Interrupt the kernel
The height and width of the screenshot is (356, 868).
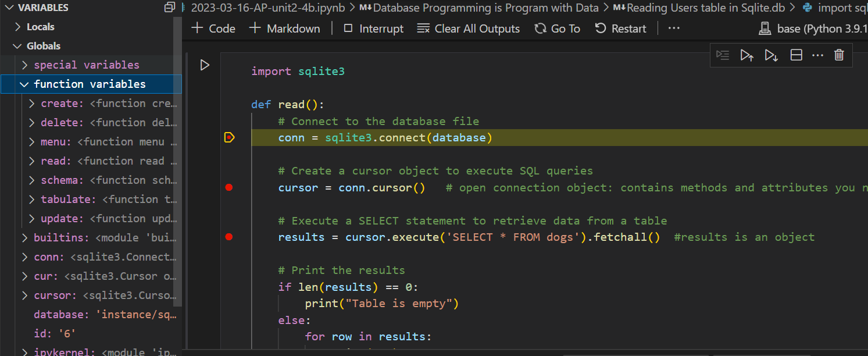click(x=373, y=29)
